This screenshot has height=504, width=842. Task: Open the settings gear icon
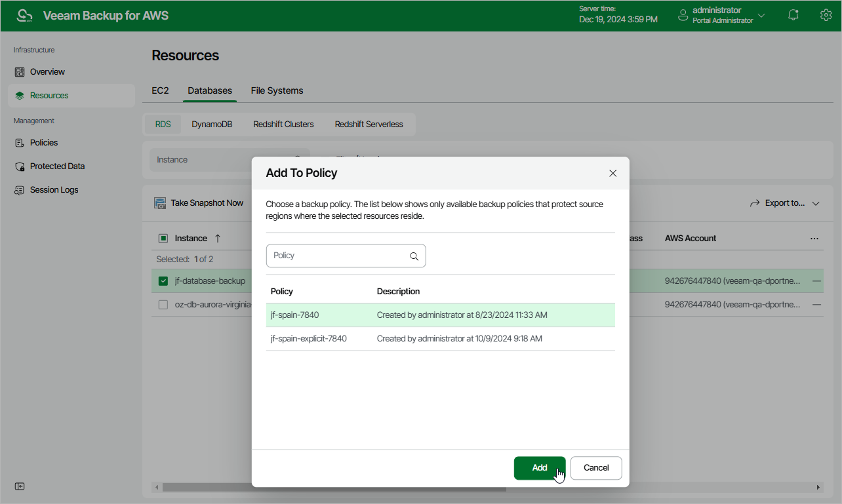826,15
